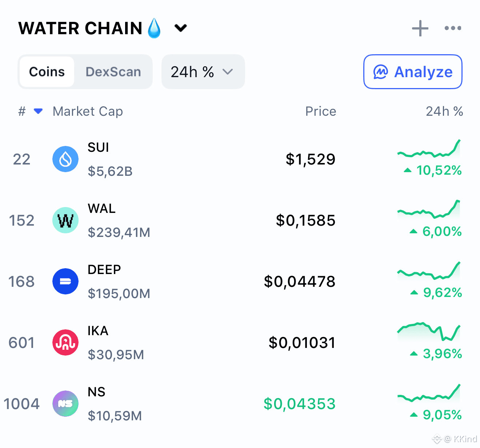Sort by Market Cap column header
480x448 pixels.
(88, 111)
